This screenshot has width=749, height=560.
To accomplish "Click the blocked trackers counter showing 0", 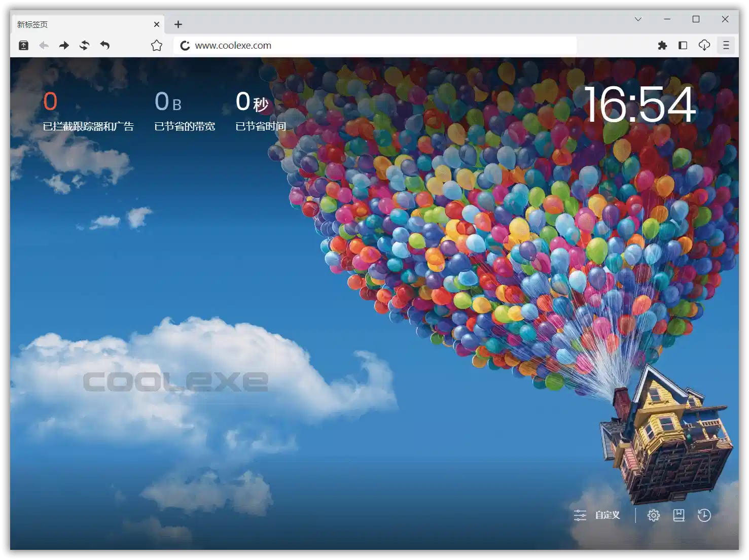I will point(50,101).
